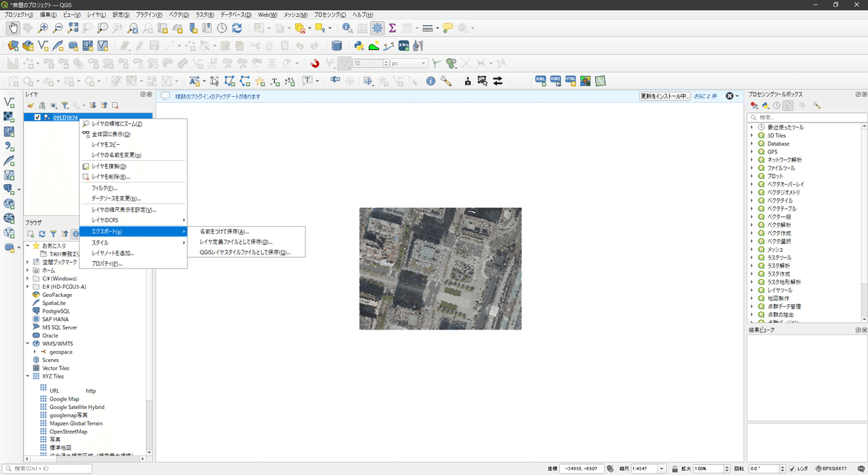This screenshot has height=475, width=868.
Task: Open the scale dropdown showing 1:4247
Action: (661, 468)
